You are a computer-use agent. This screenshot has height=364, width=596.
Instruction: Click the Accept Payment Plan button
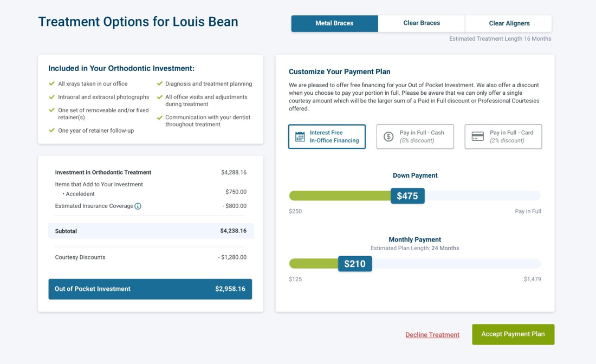click(513, 334)
